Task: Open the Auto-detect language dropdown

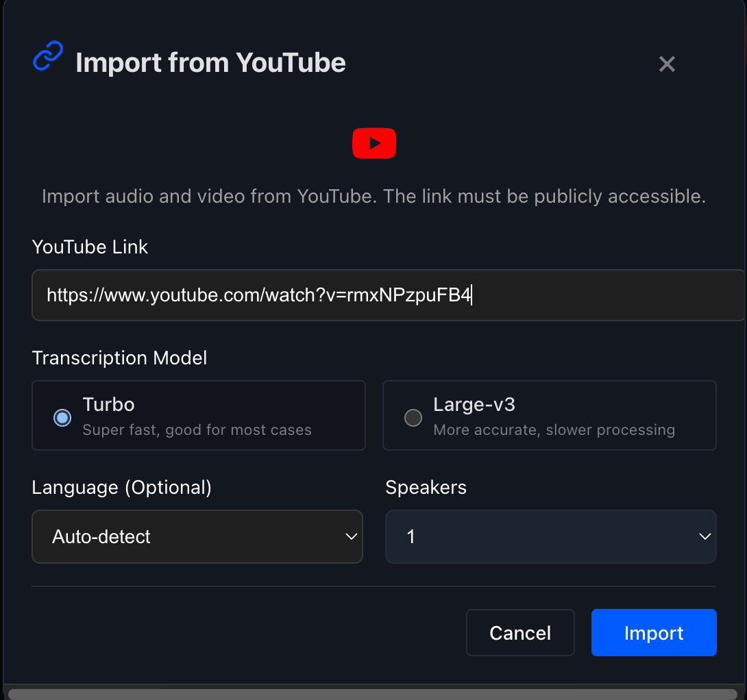Action: (x=197, y=536)
